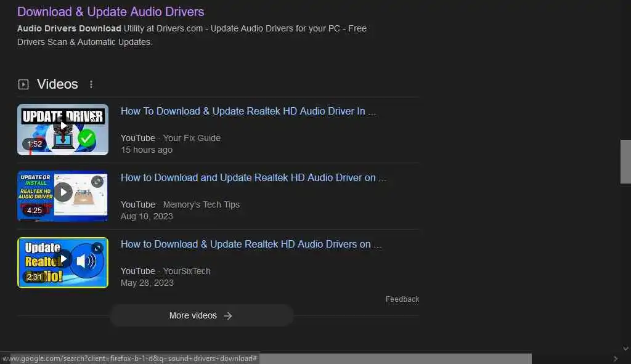Click the arrow icon in More videos
Screen dimensions: 631x364
click(x=228, y=316)
